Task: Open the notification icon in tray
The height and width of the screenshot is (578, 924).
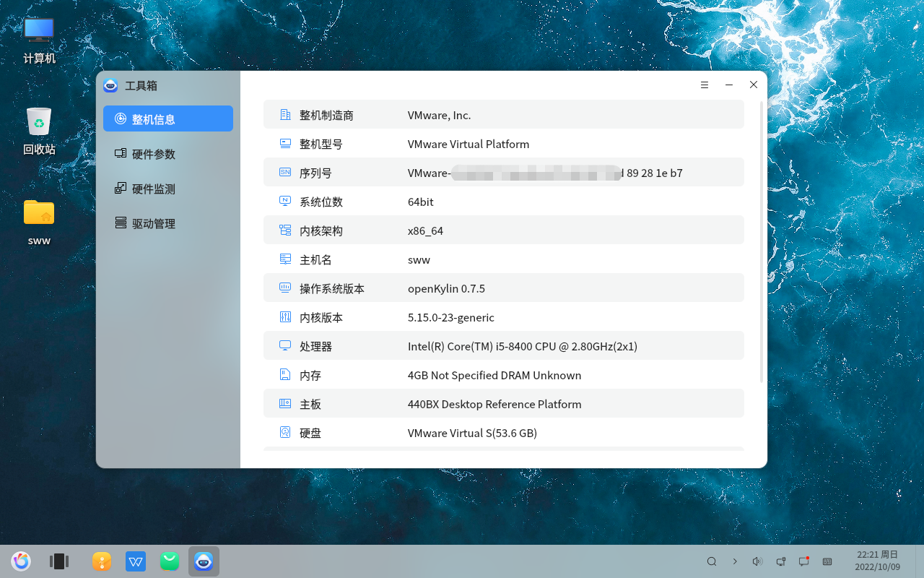Action: [x=803, y=561]
